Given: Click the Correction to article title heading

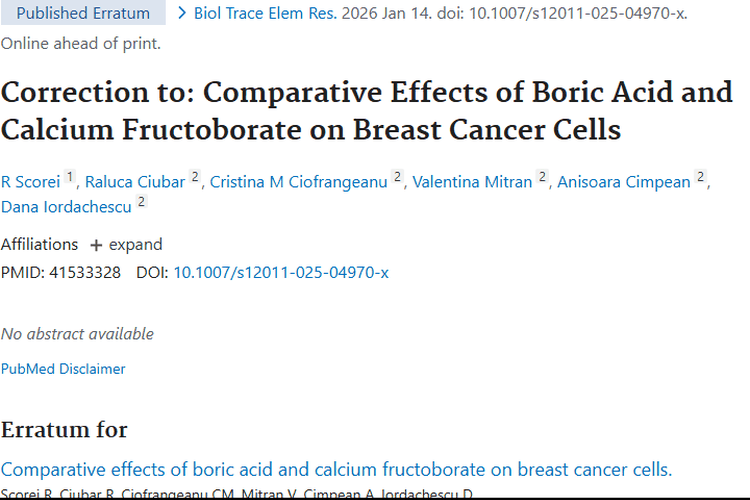Looking at the screenshot, I should tap(367, 111).
